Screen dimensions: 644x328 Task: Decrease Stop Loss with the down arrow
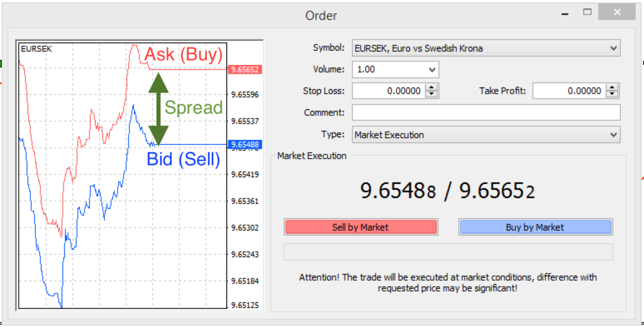point(431,94)
